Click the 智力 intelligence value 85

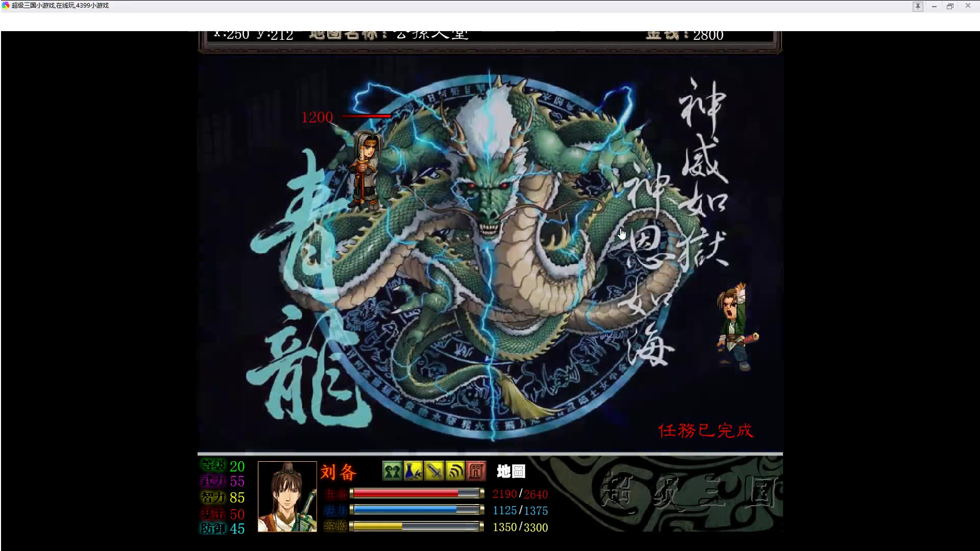tap(237, 497)
